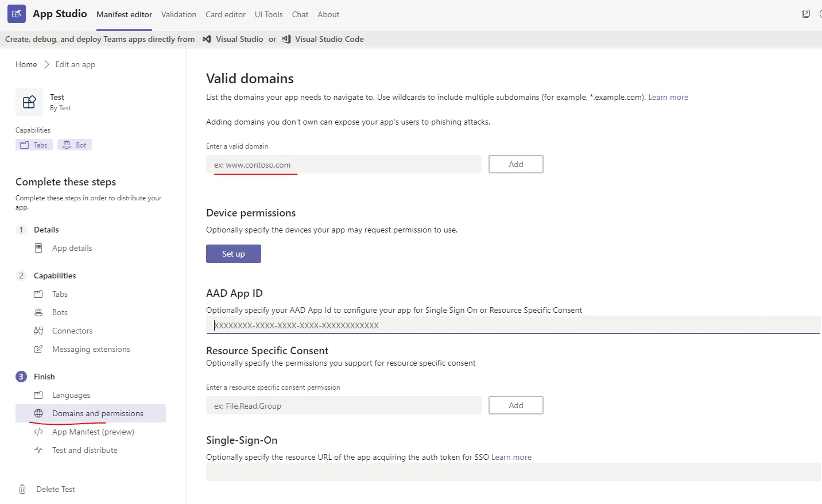Click the Test app tile icon
The width and height of the screenshot is (822, 504).
pos(29,102)
